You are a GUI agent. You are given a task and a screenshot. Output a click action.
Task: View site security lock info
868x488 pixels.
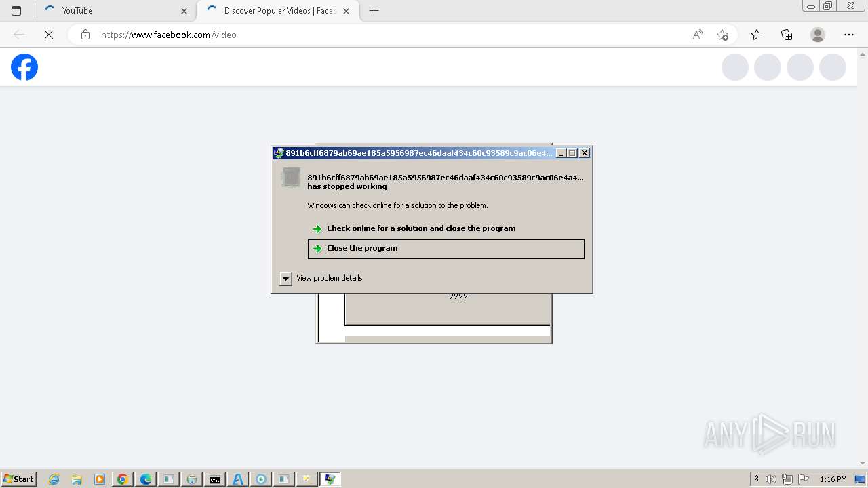pyautogui.click(x=85, y=35)
